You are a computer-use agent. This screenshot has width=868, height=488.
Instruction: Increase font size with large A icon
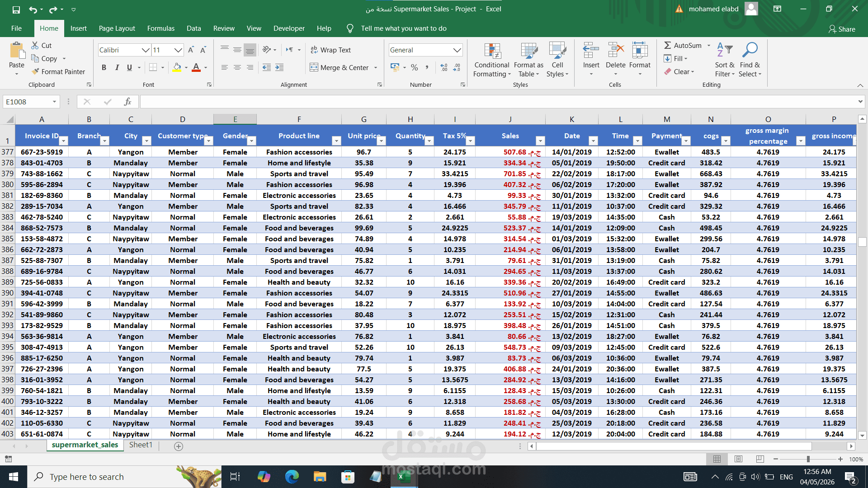(x=191, y=50)
